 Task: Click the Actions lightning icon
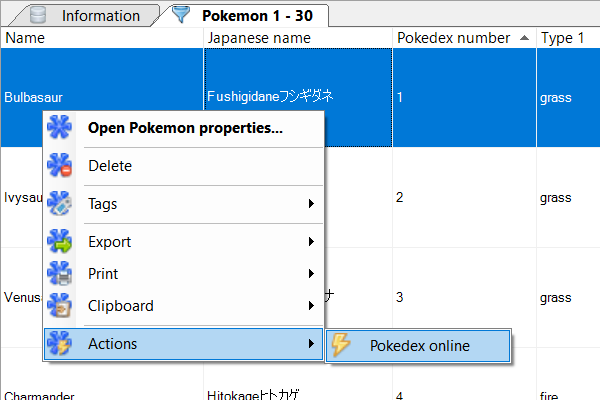tap(60, 344)
